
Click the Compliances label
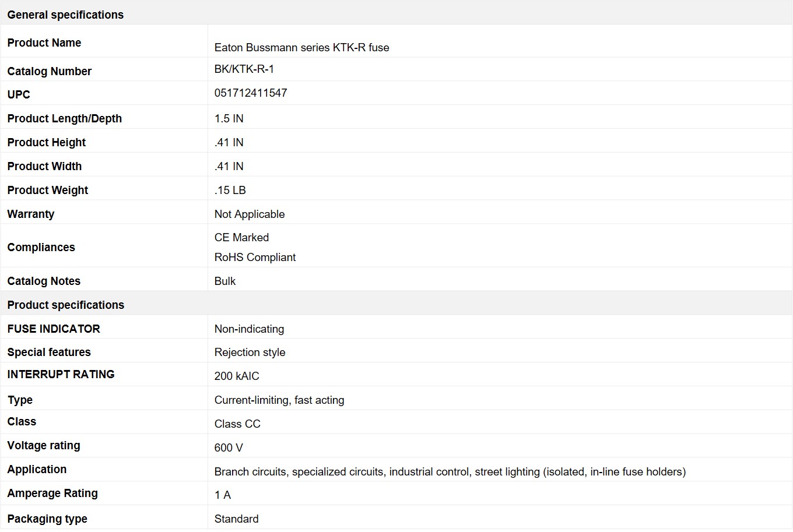pyautogui.click(x=41, y=247)
